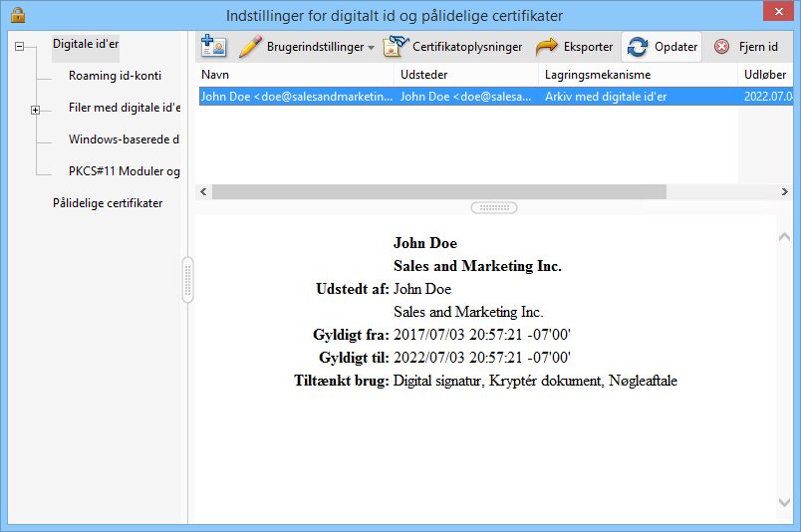The image size is (801, 532).
Task: Click the Brugerindstillinger button label
Action: (x=315, y=47)
